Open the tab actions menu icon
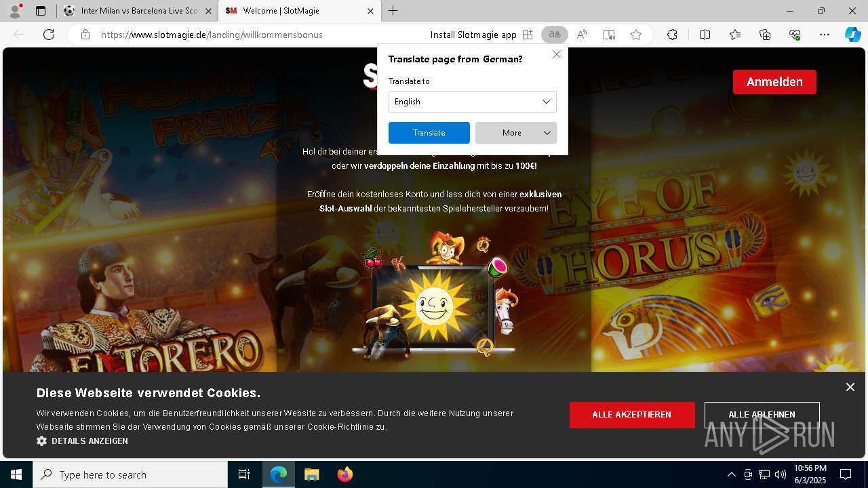The height and width of the screenshot is (488, 868). click(x=41, y=11)
